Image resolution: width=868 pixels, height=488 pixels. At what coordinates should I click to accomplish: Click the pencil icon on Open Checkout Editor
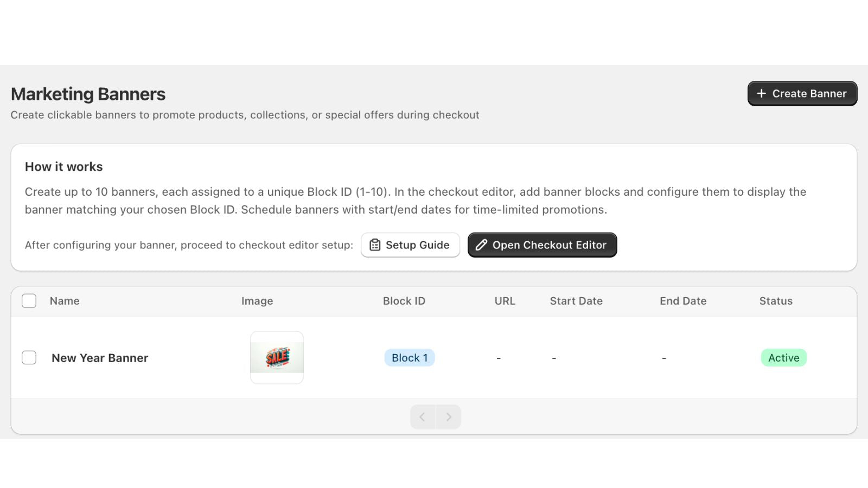pyautogui.click(x=481, y=245)
